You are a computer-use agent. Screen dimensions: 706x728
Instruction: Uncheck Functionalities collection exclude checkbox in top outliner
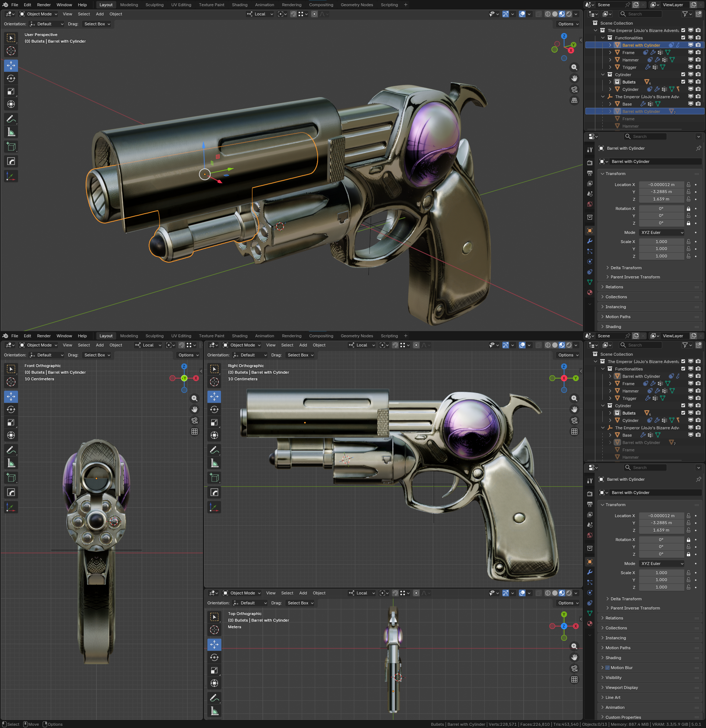pos(683,38)
